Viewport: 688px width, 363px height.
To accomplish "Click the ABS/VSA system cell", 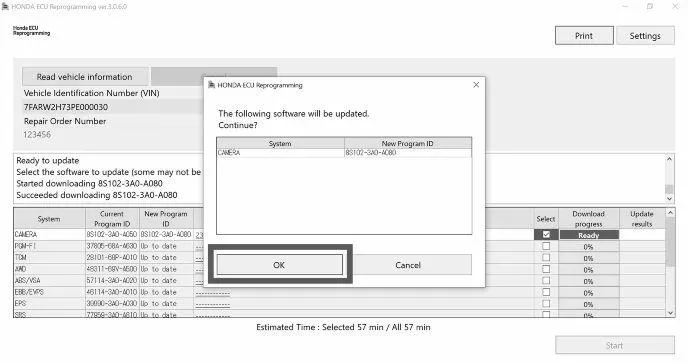I will click(x=49, y=280).
